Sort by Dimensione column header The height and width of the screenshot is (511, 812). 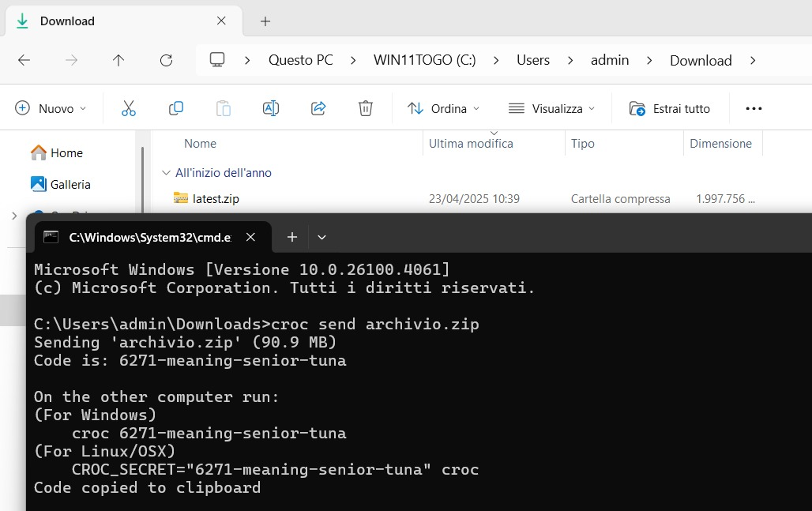coord(720,144)
